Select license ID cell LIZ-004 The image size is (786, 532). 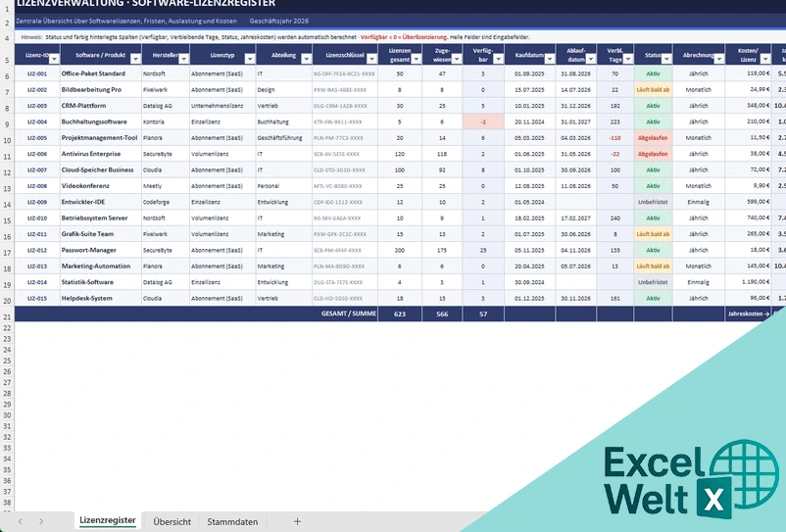click(37, 121)
